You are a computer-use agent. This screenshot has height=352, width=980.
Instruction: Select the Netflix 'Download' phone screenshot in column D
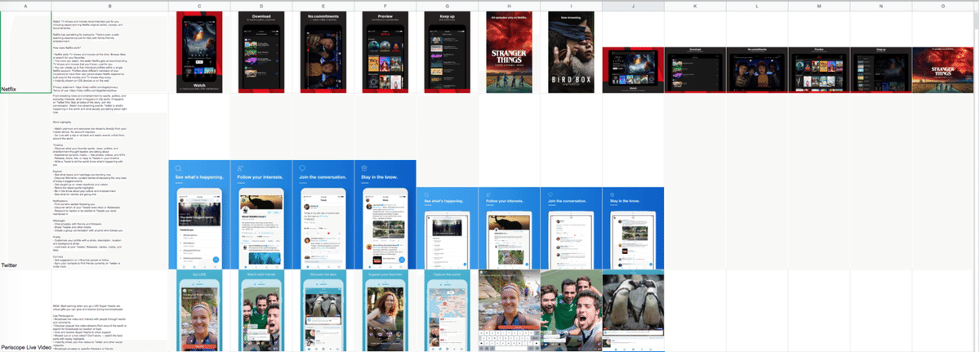[261, 52]
